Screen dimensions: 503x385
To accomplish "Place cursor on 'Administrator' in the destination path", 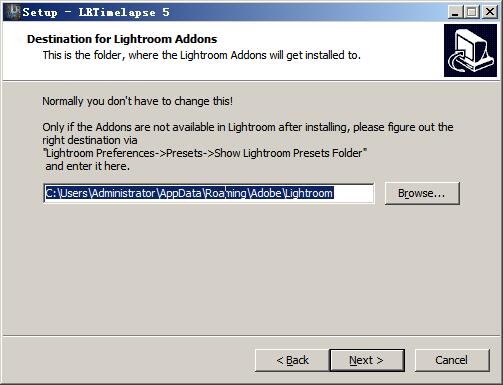I will pyautogui.click(x=124, y=193).
